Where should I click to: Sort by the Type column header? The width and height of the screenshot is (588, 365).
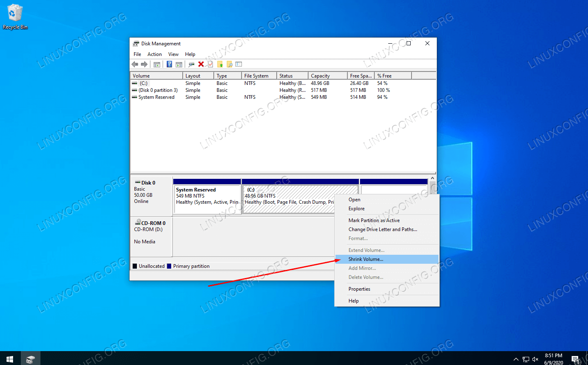coord(228,76)
